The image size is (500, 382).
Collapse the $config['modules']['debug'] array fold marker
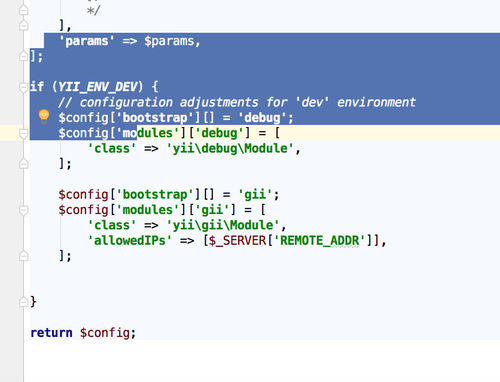click(23, 133)
